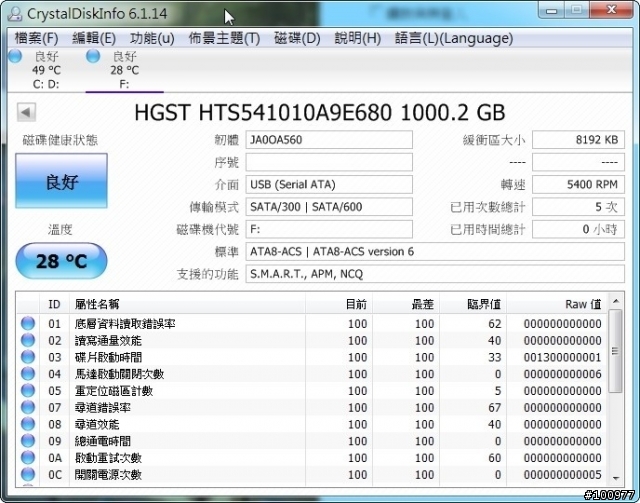Click the buffer size field 8192 KB
Image resolution: width=640 pixels, height=503 pixels.
pyautogui.click(x=578, y=140)
